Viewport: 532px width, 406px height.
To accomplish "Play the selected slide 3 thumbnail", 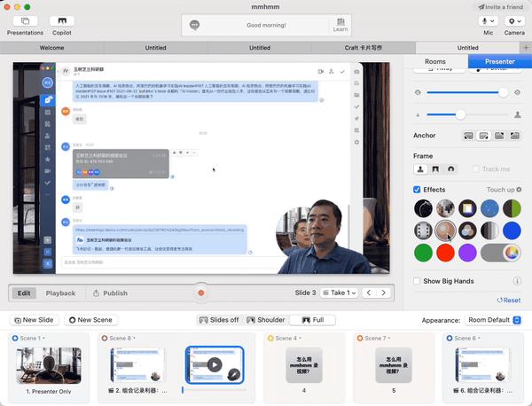I will click(215, 365).
